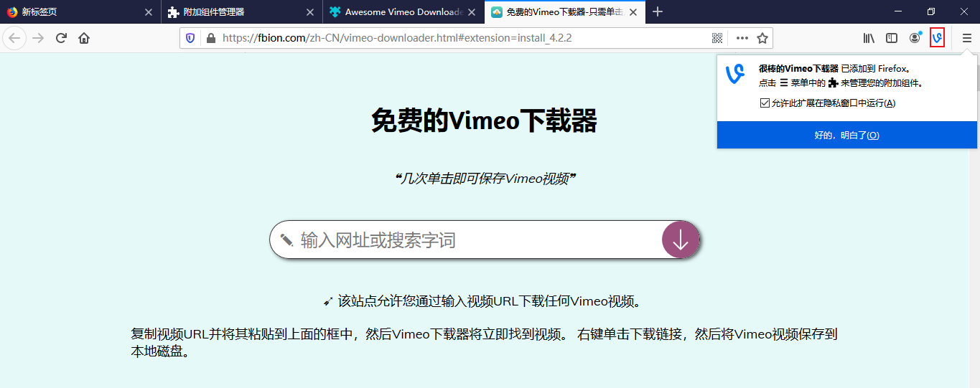Image resolution: width=980 pixels, height=388 pixels.
Task: Click the QR code icon in address bar
Action: click(x=717, y=38)
